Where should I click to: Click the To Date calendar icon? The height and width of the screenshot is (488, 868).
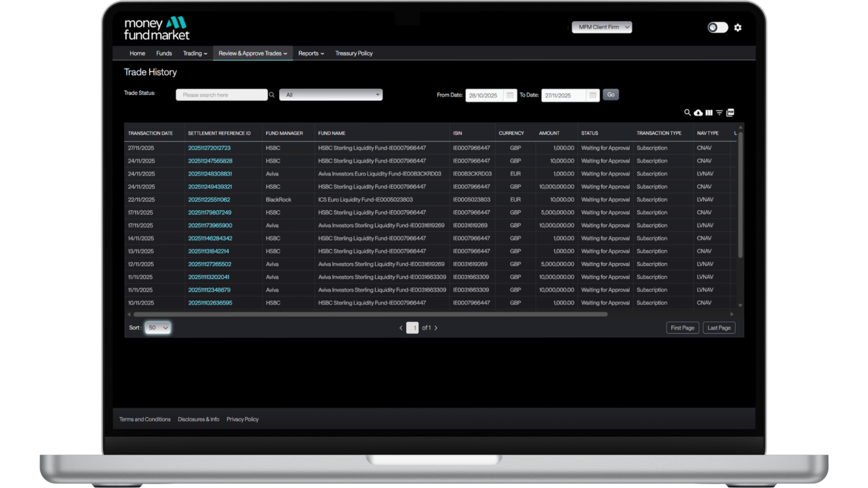(592, 95)
